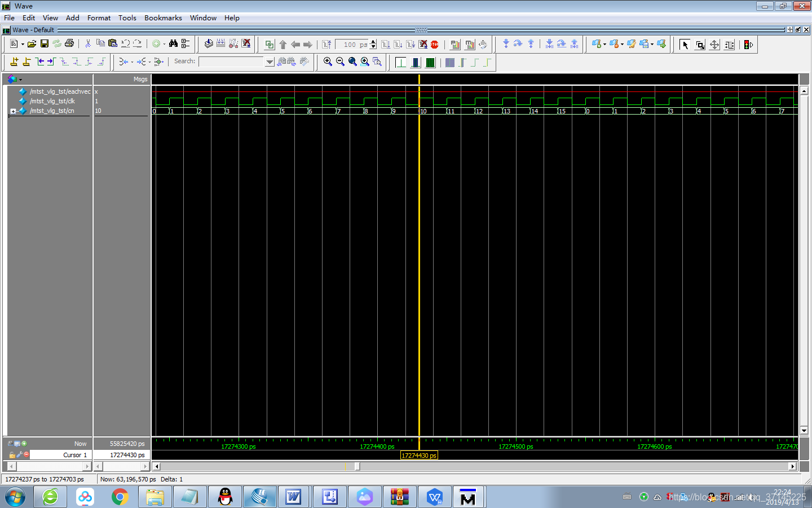
Task: Click the Show Drivers icon
Action: (x=123, y=62)
